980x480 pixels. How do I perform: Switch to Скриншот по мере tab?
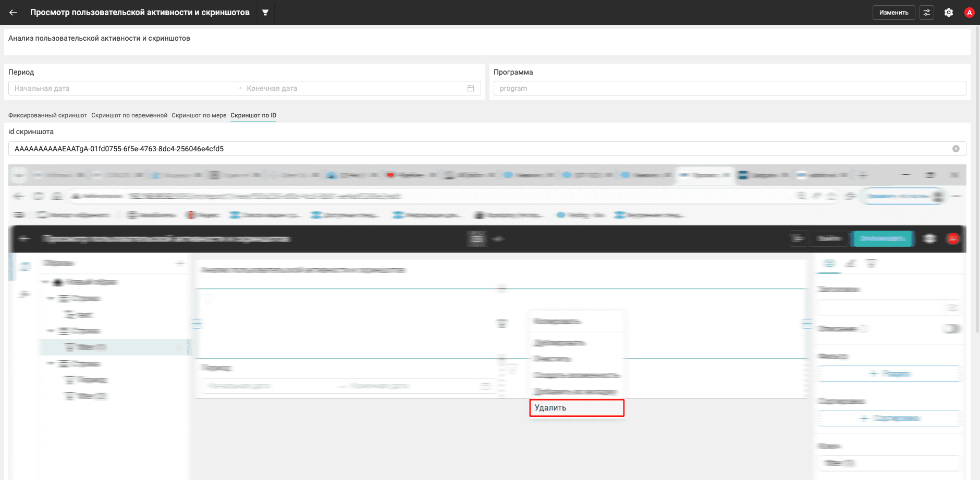pos(199,115)
